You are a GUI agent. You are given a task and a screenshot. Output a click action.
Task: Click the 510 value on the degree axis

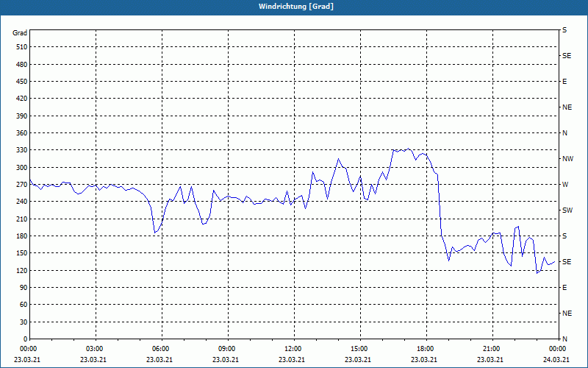pos(22,47)
